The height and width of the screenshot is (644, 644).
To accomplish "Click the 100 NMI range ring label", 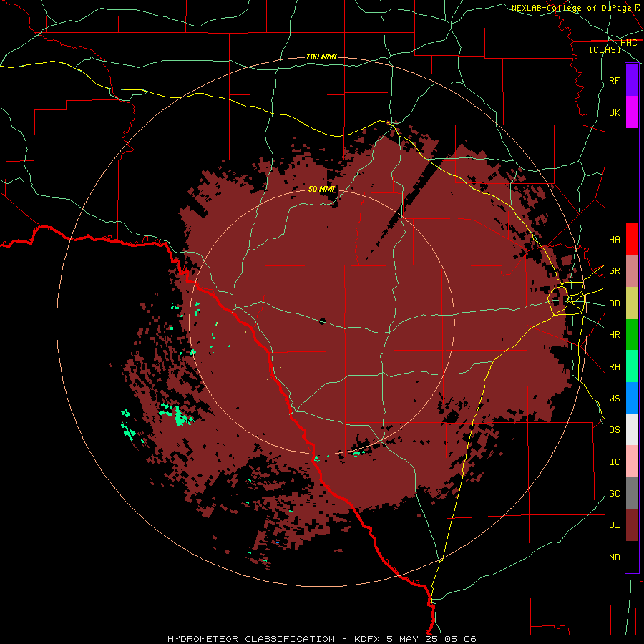I will coord(321,57).
